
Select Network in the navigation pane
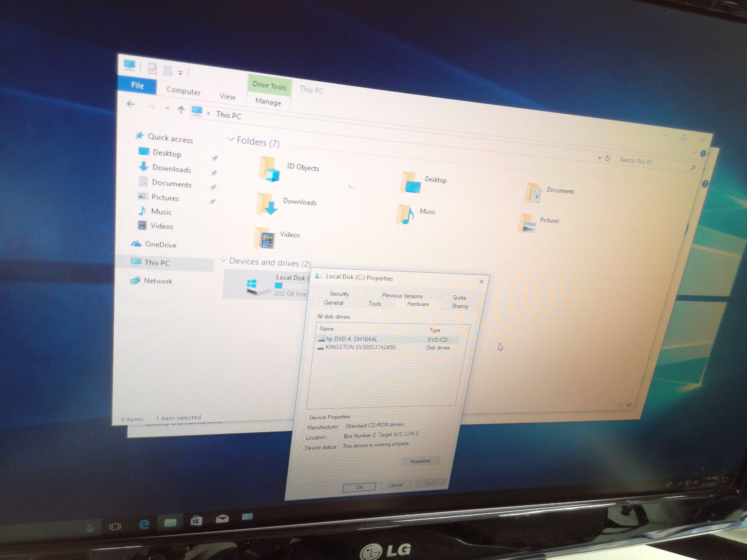pos(157,281)
